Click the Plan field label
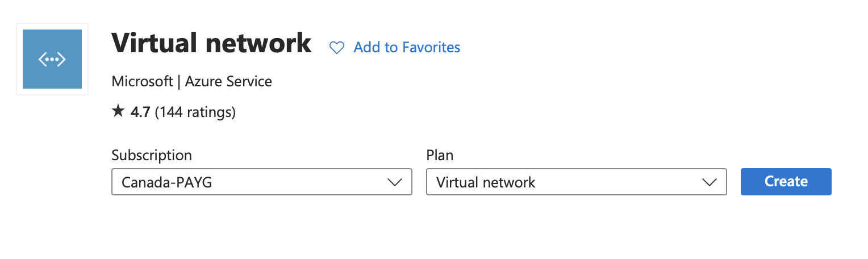 pyautogui.click(x=440, y=156)
